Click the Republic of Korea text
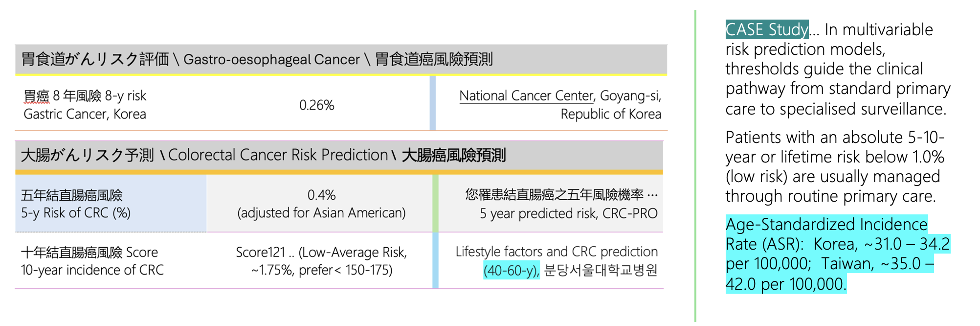This screenshot has height=326, width=980. point(611,115)
